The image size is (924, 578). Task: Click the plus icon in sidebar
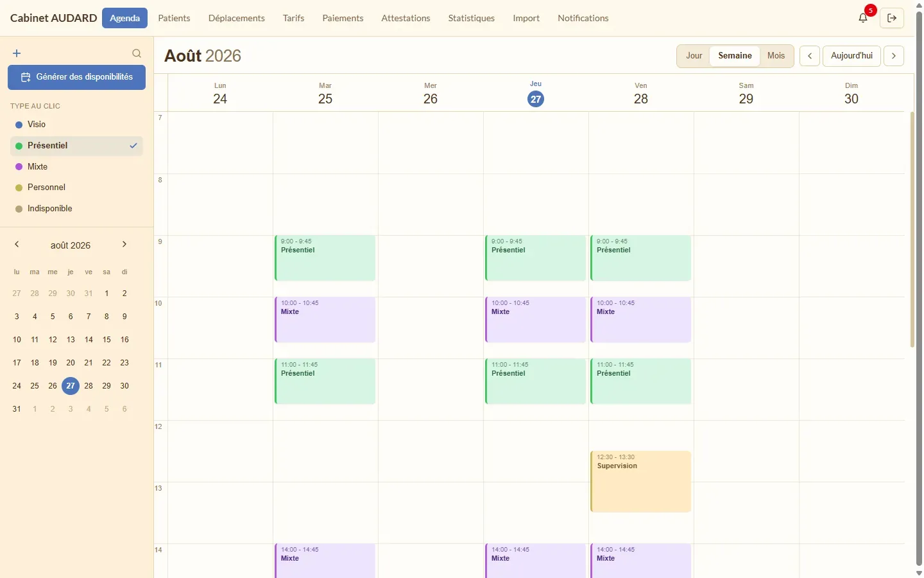click(17, 53)
